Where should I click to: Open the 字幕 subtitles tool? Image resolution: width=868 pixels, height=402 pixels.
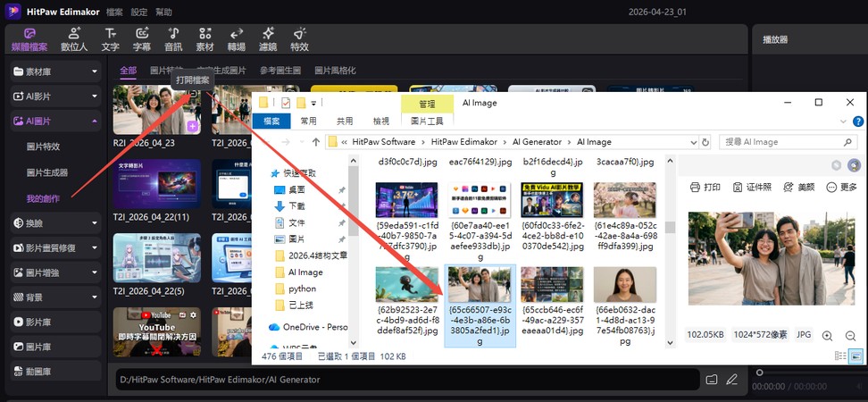pos(142,40)
